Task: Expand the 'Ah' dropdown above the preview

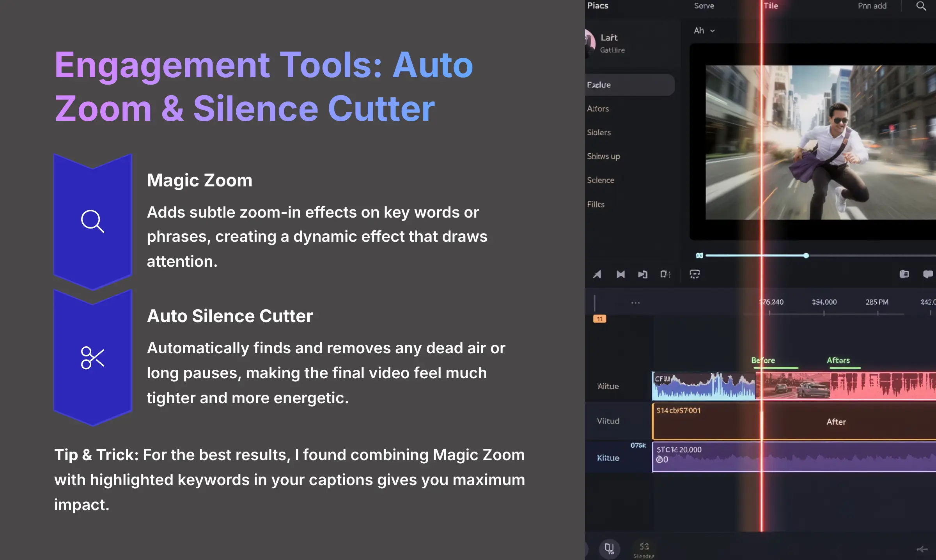Action: point(704,30)
